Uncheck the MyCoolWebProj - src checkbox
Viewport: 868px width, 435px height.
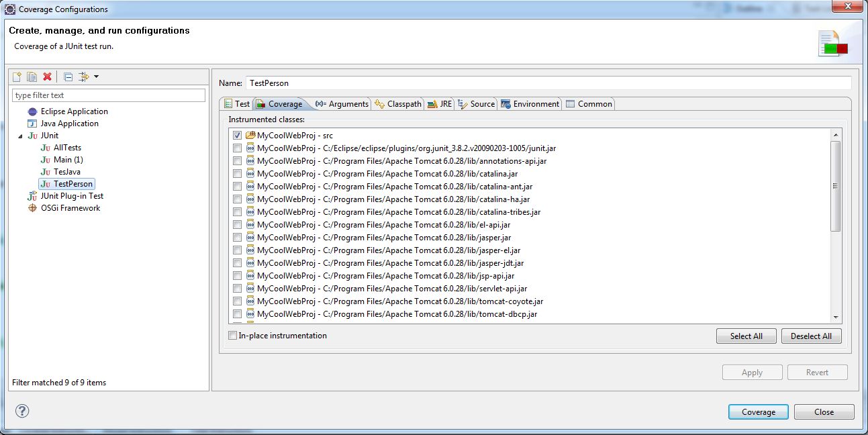click(x=237, y=136)
